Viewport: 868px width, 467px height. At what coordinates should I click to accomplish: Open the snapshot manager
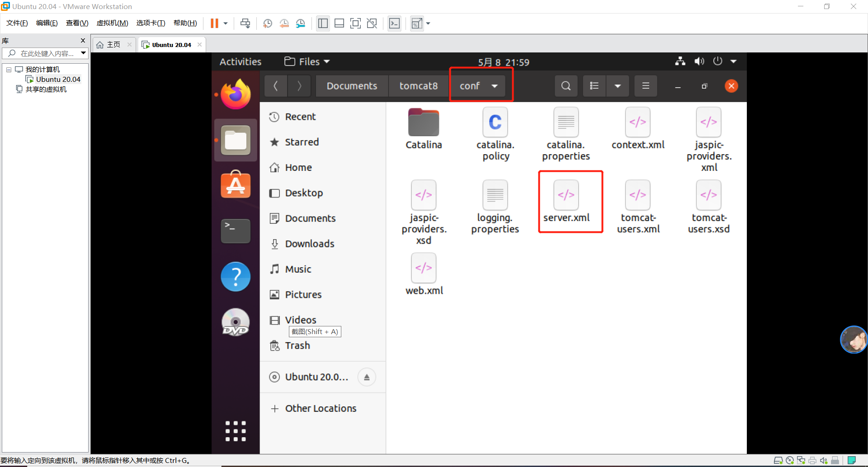click(x=302, y=23)
